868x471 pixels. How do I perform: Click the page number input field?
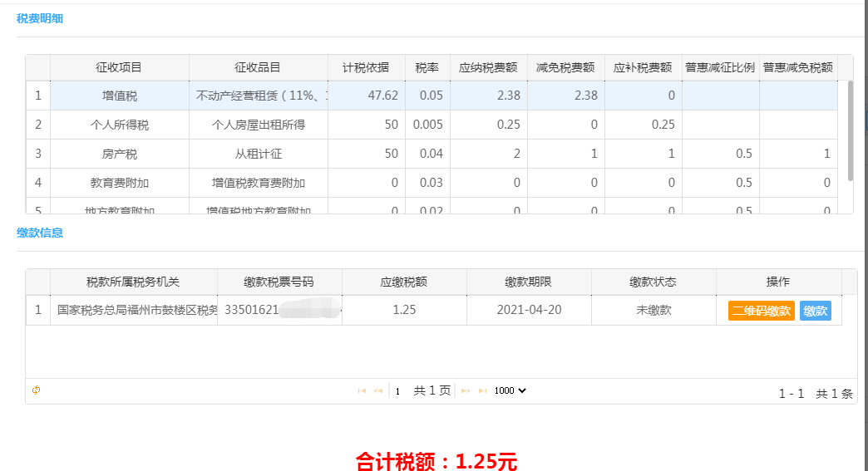(x=400, y=391)
